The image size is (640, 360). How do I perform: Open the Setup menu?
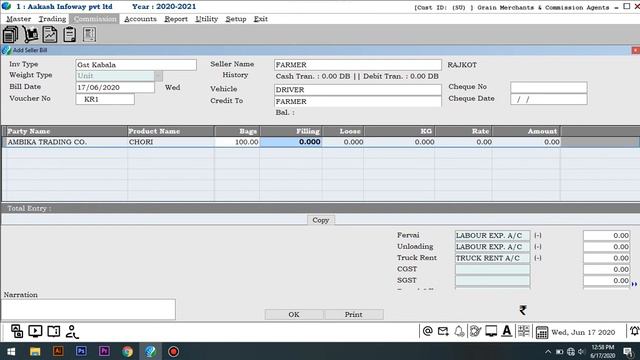(236, 19)
